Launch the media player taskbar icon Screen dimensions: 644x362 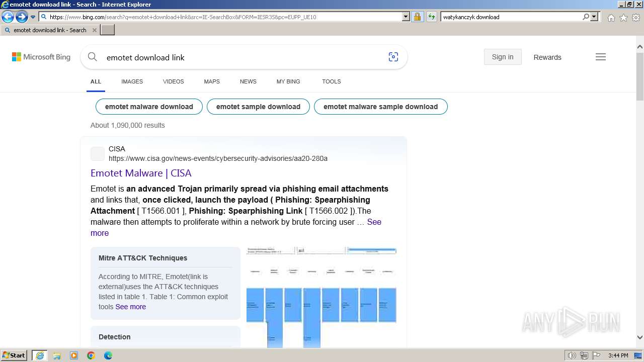[74, 355]
